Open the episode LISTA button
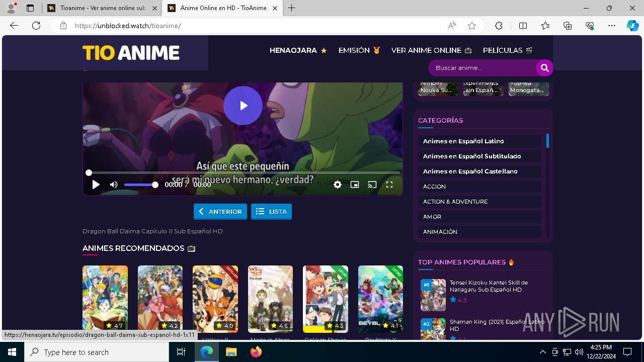644x362 pixels. point(271,212)
